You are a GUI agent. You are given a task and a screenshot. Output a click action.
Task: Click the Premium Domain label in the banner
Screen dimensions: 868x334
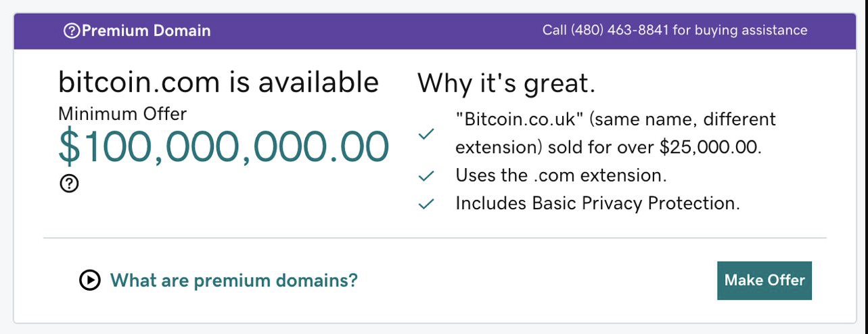146,30
